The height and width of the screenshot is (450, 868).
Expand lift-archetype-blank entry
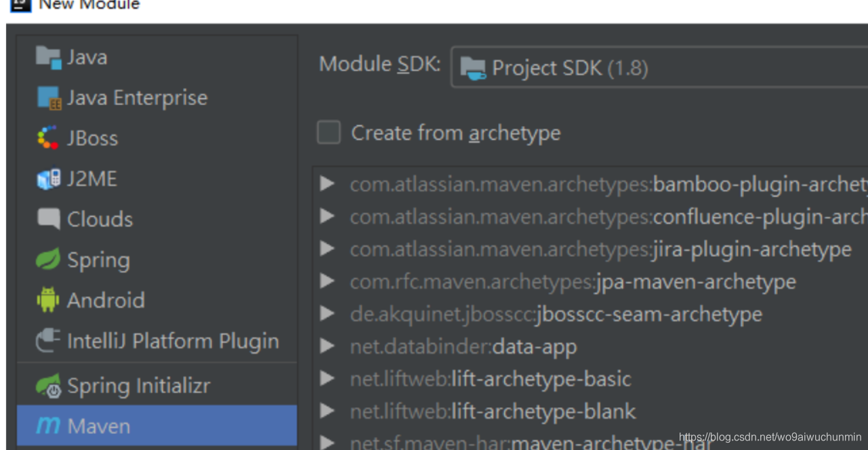(x=328, y=411)
